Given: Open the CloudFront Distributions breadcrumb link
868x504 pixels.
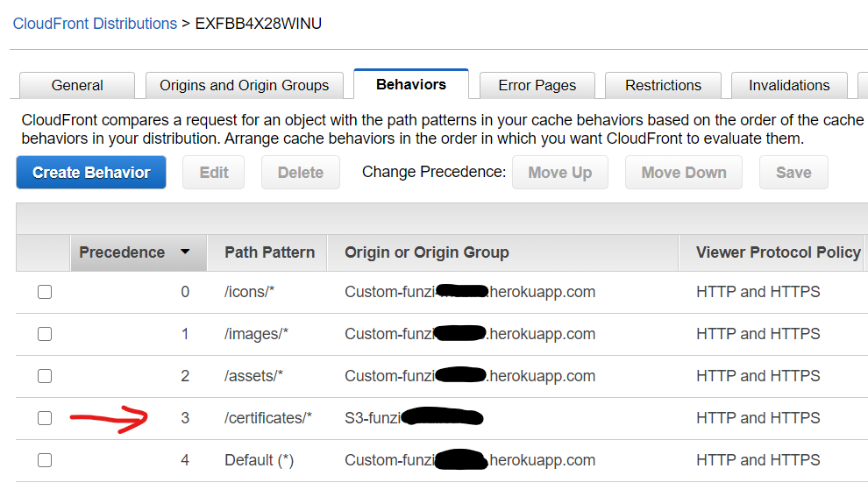Looking at the screenshot, I should [95, 24].
